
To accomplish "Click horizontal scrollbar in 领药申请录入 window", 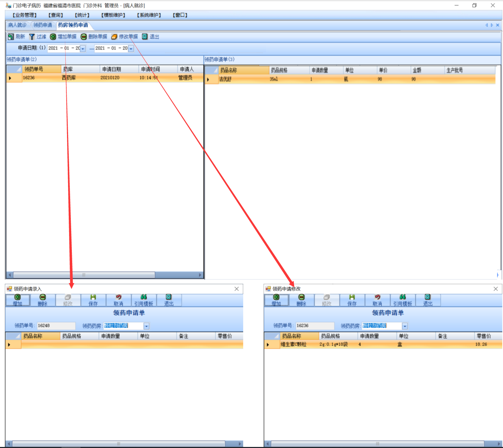I will (x=118, y=444).
